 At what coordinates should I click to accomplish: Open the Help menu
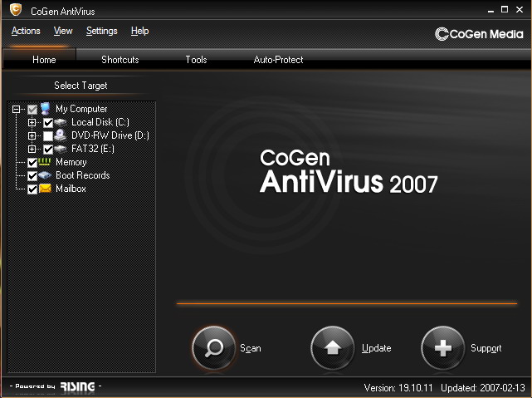click(140, 31)
